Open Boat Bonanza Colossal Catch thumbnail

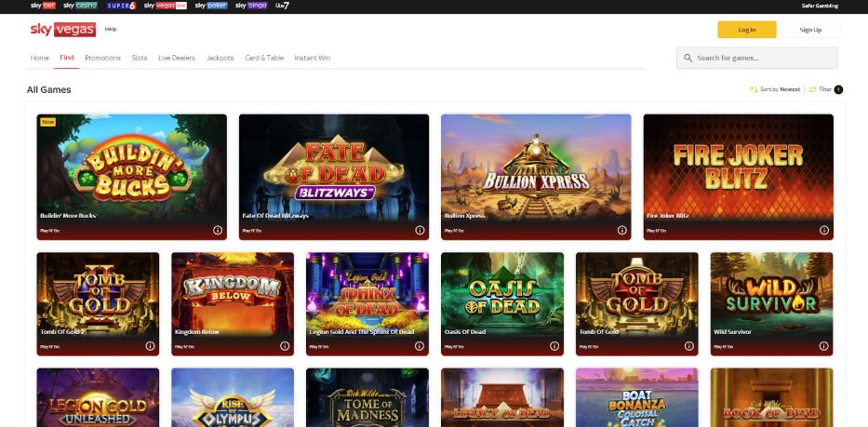click(637, 397)
